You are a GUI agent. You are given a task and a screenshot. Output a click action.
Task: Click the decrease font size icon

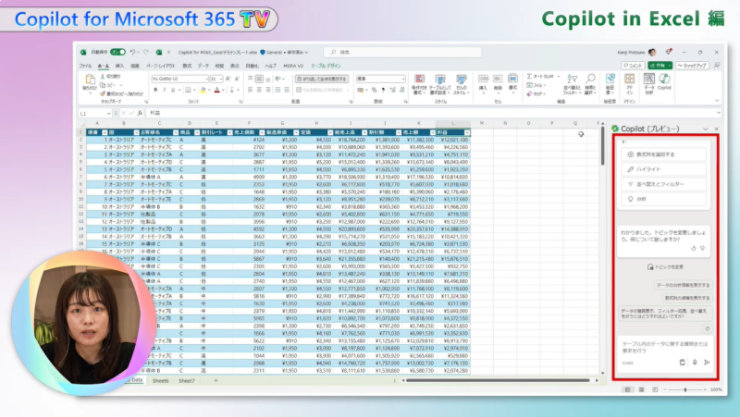point(237,79)
